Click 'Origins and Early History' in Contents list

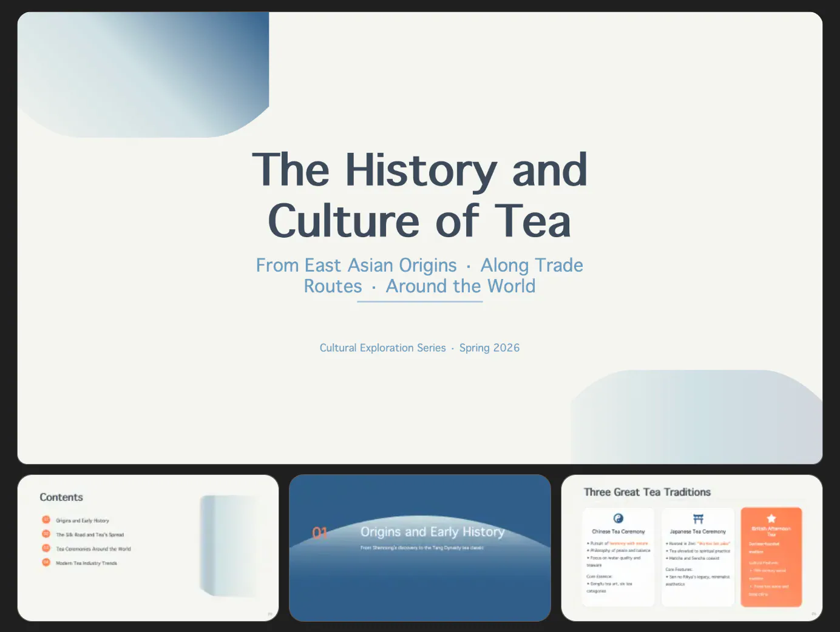point(83,520)
